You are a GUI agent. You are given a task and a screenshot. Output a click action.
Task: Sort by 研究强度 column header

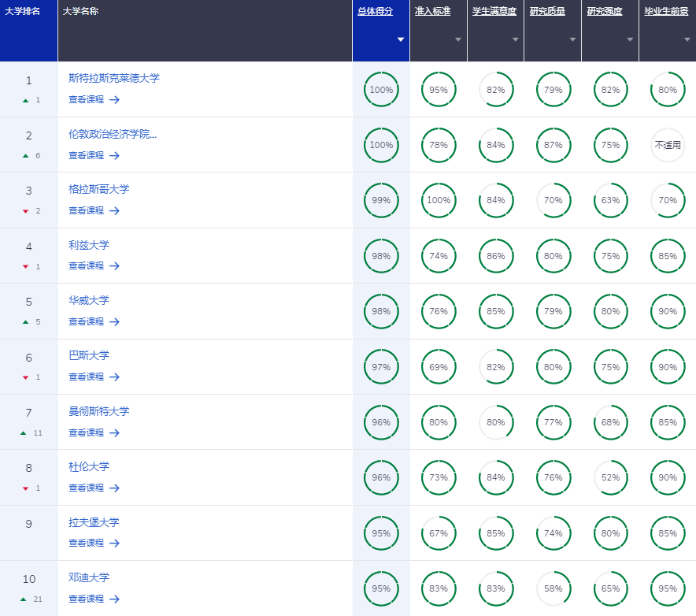pyautogui.click(x=605, y=11)
